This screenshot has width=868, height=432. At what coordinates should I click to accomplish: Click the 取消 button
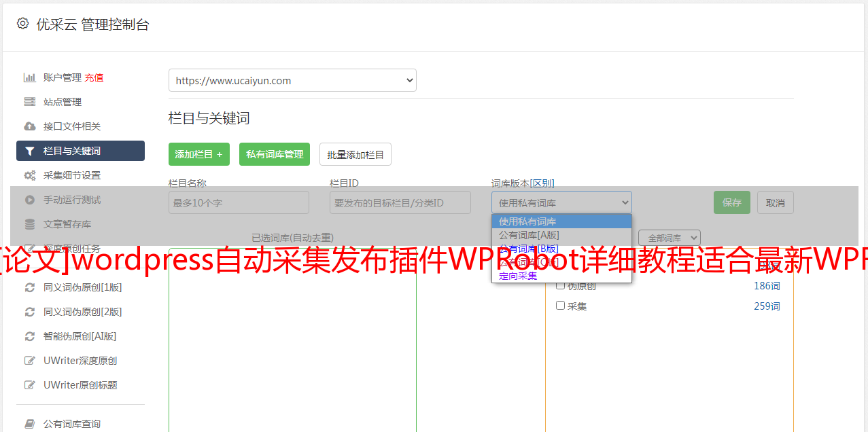click(776, 202)
